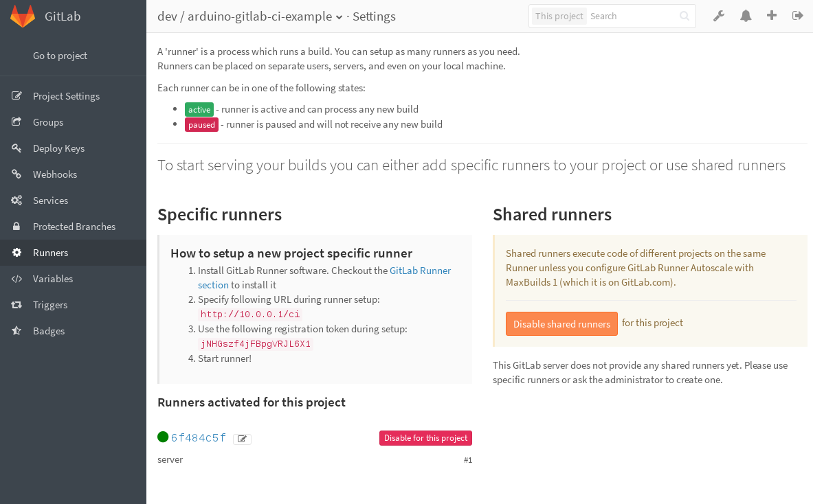
Task: Focus the Search input field
Action: (632, 16)
